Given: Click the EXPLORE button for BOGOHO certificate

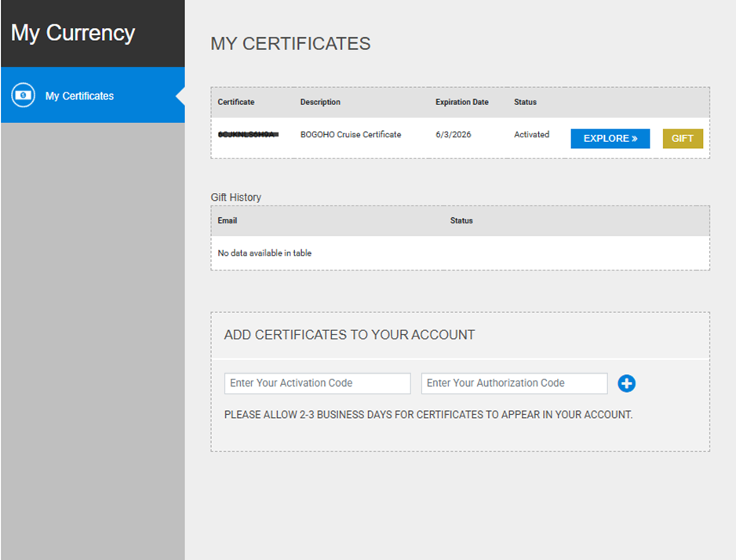Looking at the screenshot, I should click(x=610, y=139).
